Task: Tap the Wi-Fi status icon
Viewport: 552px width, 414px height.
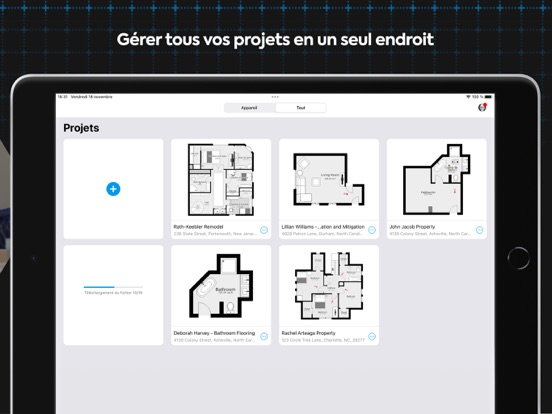Action: point(468,97)
